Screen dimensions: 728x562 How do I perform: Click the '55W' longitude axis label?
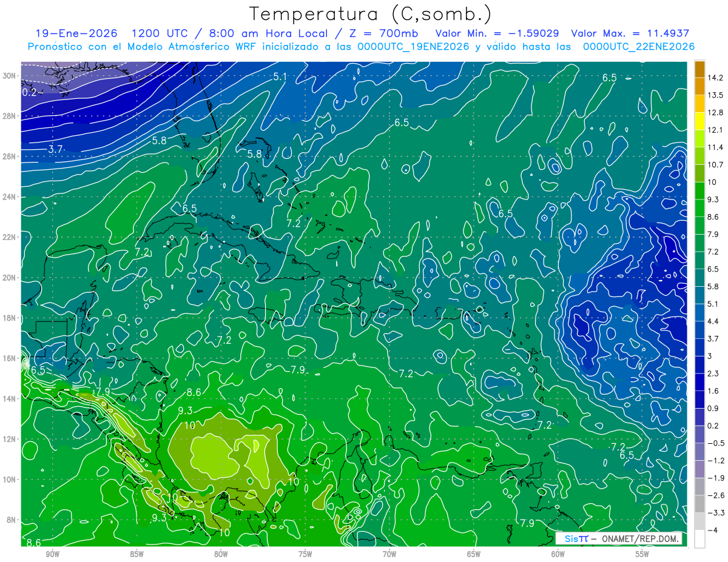point(642,554)
